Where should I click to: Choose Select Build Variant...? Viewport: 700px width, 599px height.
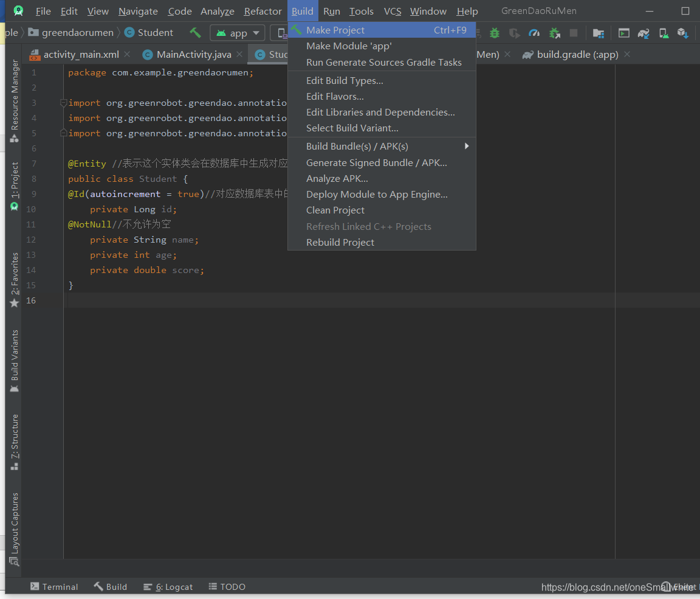point(382,128)
